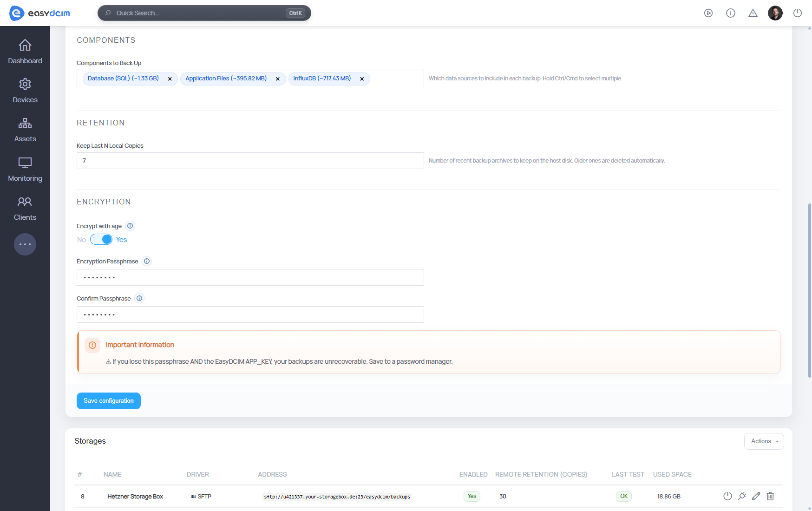Image resolution: width=812 pixels, height=511 pixels.
Task: Open Monitoring screen icon
Action: pyautogui.click(x=25, y=163)
